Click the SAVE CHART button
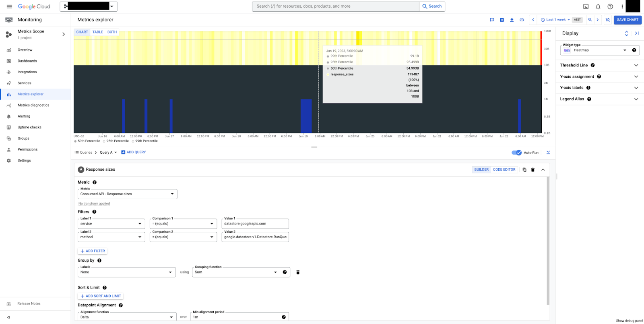644x324 pixels. tap(627, 20)
